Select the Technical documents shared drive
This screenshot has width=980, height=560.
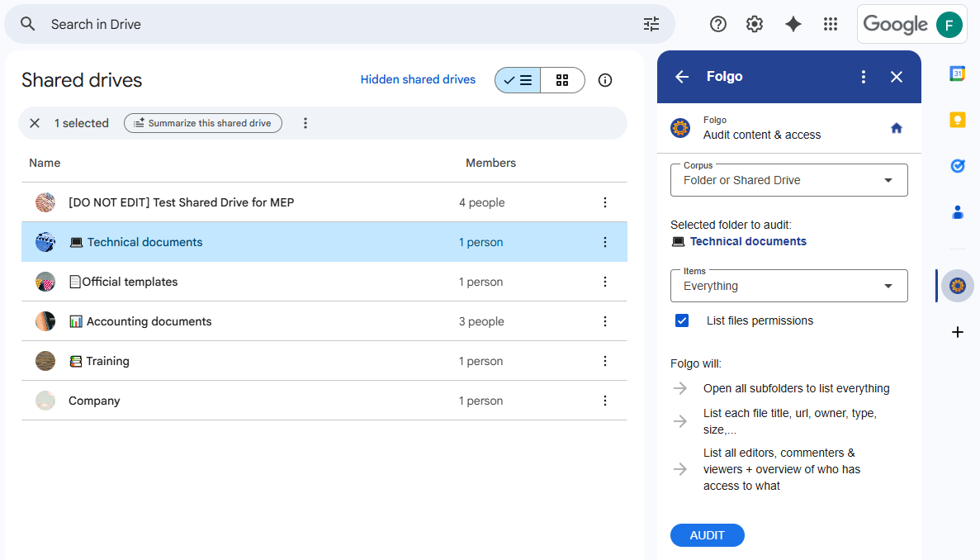(324, 242)
